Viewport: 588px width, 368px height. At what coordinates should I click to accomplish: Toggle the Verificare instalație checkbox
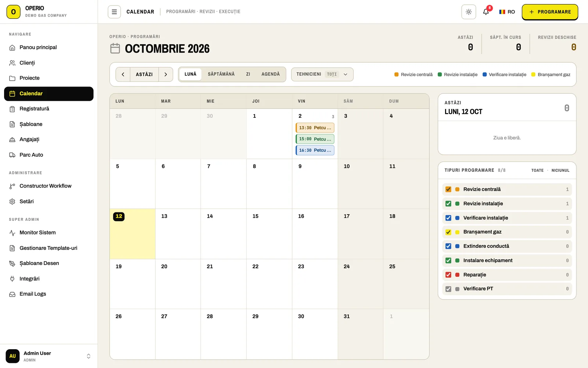point(448,218)
